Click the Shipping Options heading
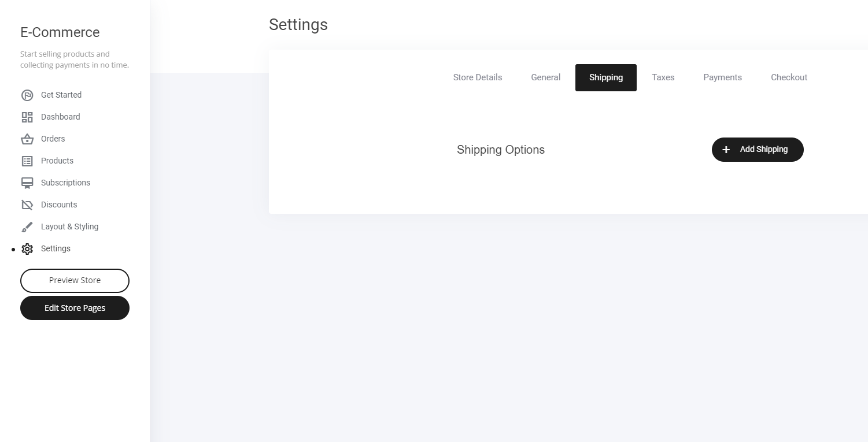Image resolution: width=868 pixels, height=442 pixels. 501,150
